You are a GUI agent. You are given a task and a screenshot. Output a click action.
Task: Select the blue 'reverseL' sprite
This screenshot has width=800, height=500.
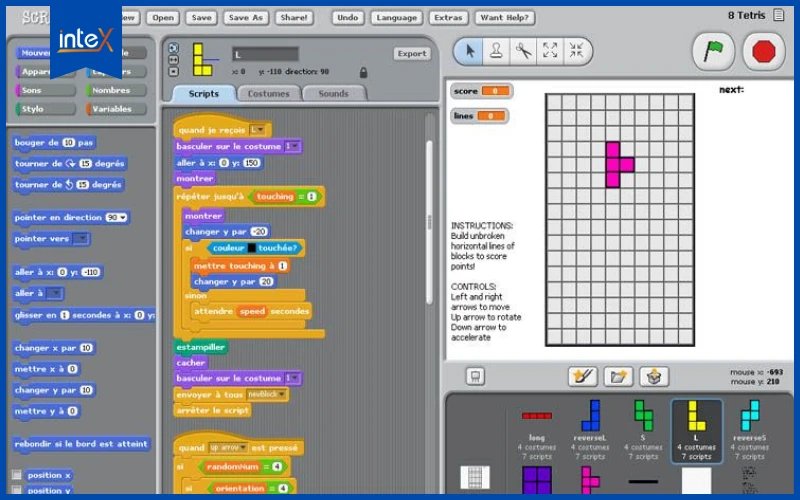[x=590, y=431]
